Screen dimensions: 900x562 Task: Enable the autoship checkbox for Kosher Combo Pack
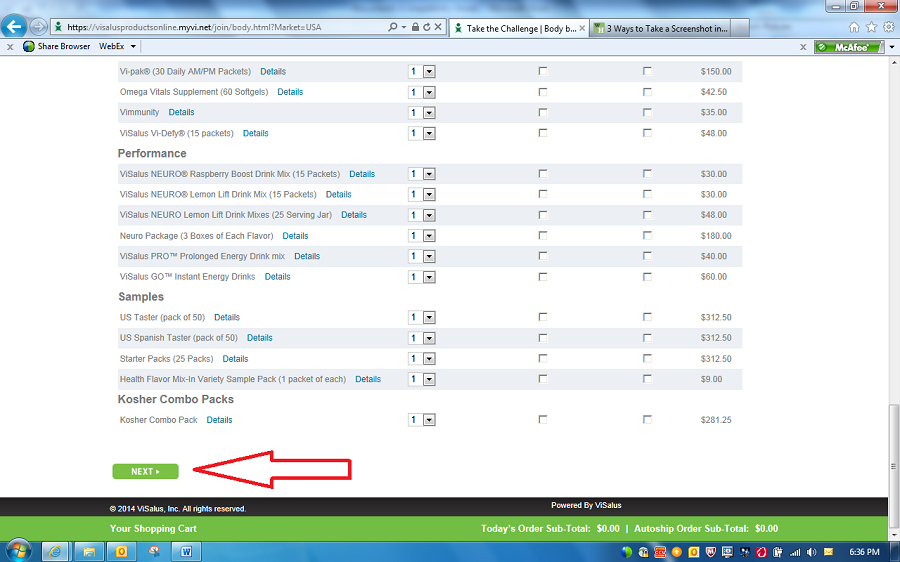click(648, 420)
